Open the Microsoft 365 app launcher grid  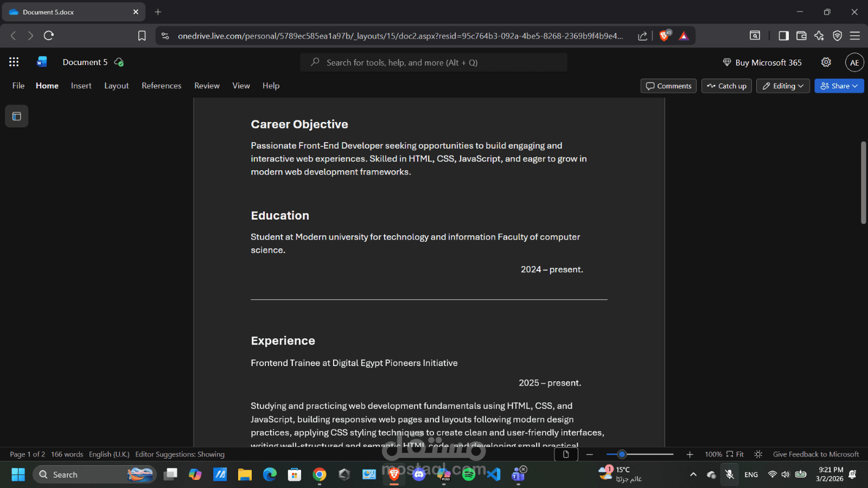point(14,62)
